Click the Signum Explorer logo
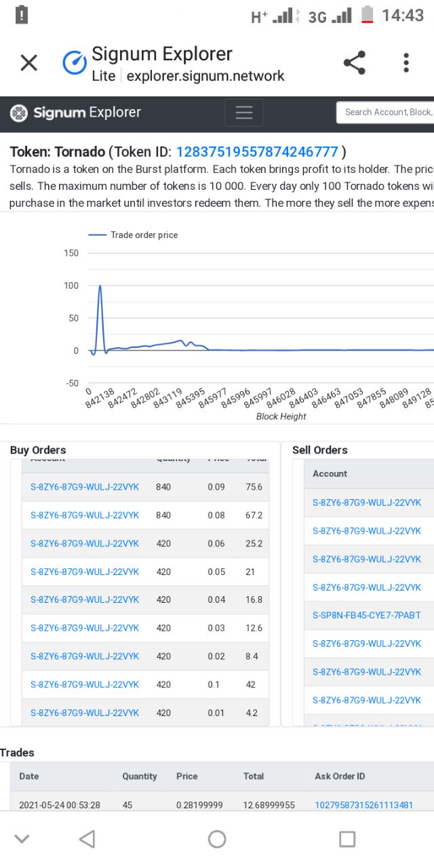The image size is (434, 868). [75, 113]
